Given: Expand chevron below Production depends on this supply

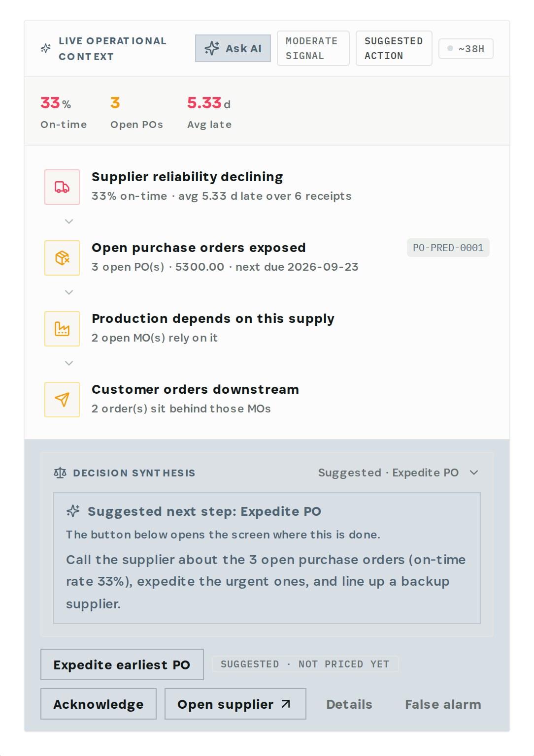Looking at the screenshot, I should (69, 363).
